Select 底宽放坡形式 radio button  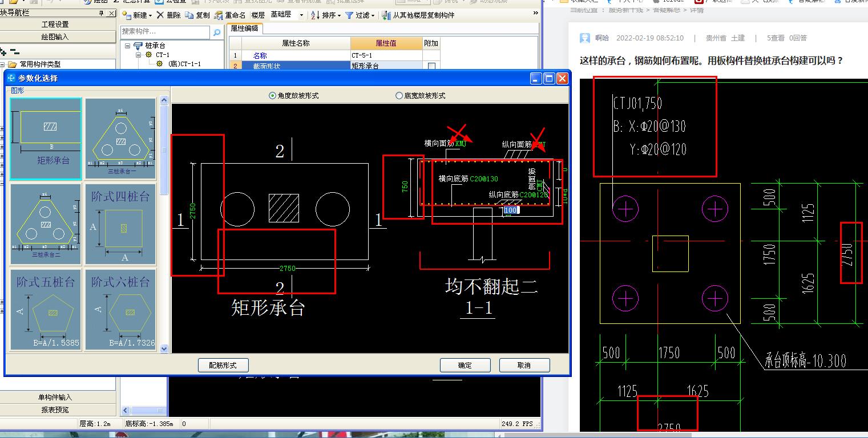tap(399, 96)
